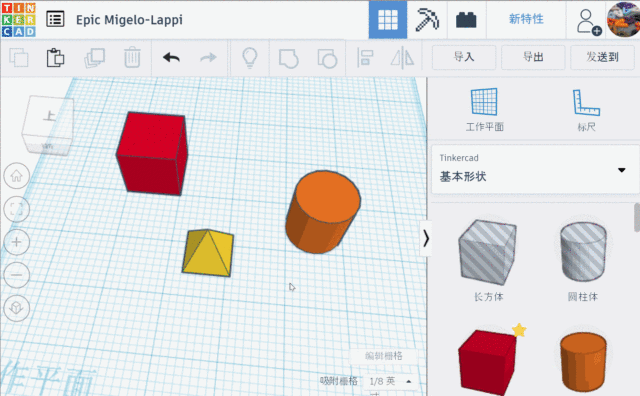The width and height of the screenshot is (640, 396).
Task: Pick the red solid box shape
Action: pyautogui.click(x=487, y=363)
